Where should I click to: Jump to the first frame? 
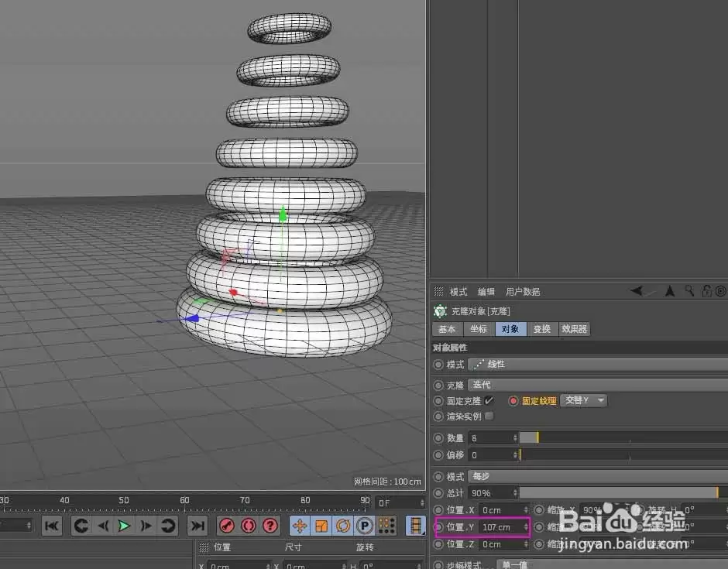(x=51, y=526)
